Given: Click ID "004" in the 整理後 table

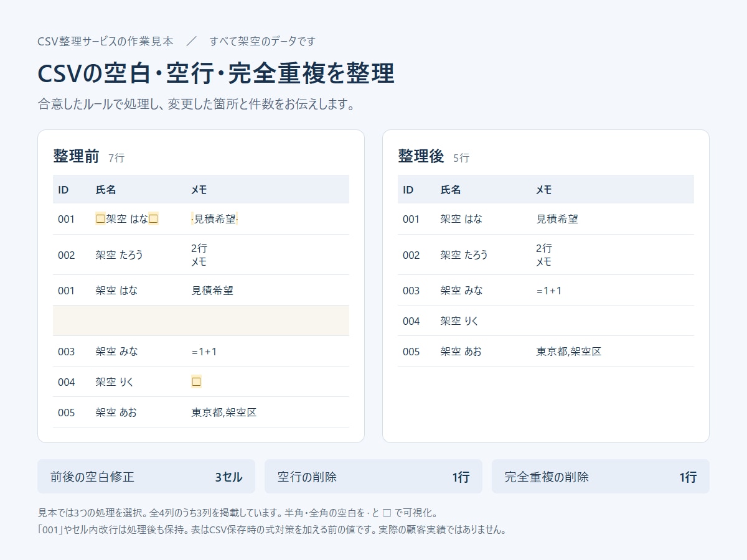Looking at the screenshot, I should [x=411, y=321].
